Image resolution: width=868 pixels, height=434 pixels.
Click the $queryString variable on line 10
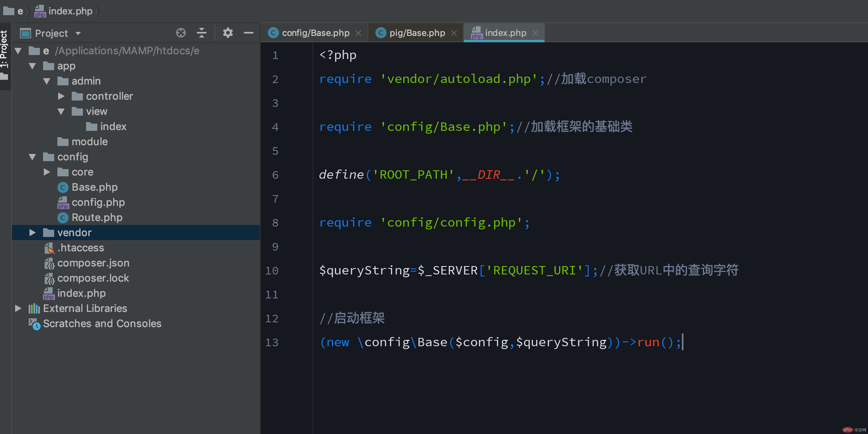(x=365, y=270)
